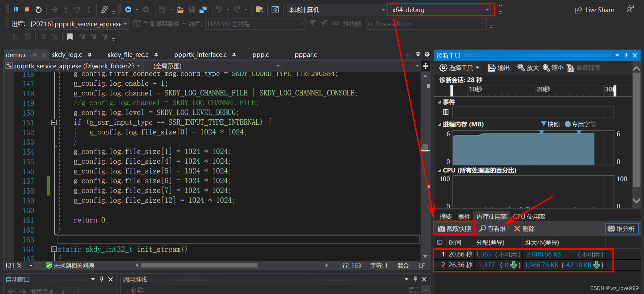Stop debugging with the red square
The height and width of the screenshot is (294, 644).
(x=28, y=9)
